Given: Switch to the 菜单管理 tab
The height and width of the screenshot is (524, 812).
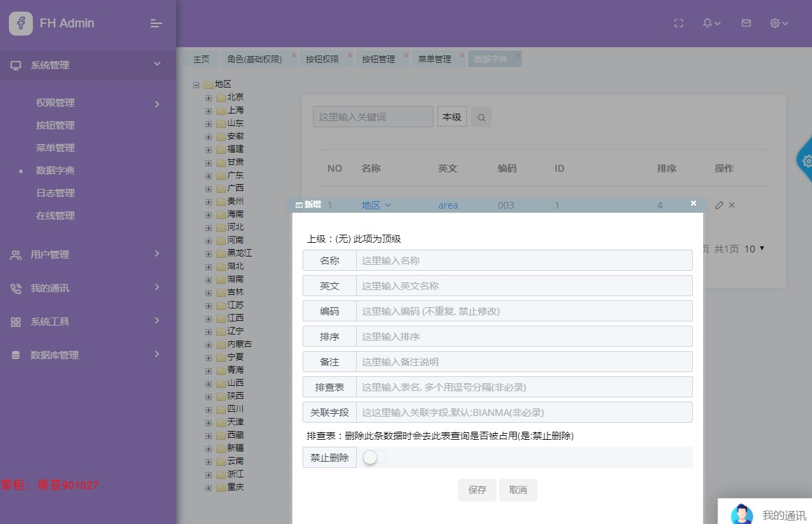Looking at the screenshot, I should [x=435, y=59].
